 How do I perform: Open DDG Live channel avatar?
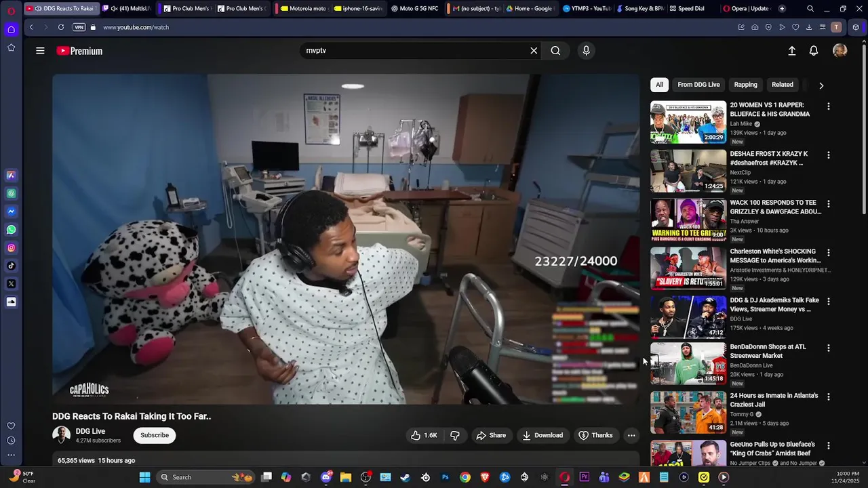tap(61, 435)
